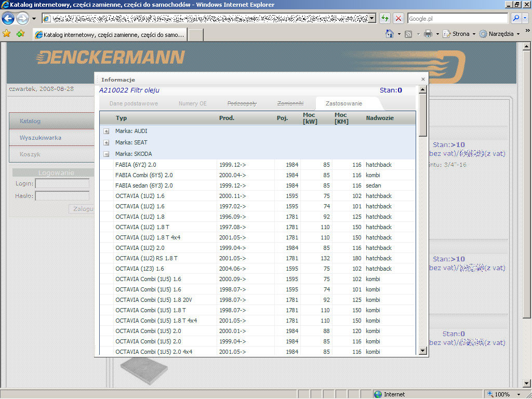The image size is (532, 399).
Task: Open the zoom level dropdown arrow
Action: [519, 395]
